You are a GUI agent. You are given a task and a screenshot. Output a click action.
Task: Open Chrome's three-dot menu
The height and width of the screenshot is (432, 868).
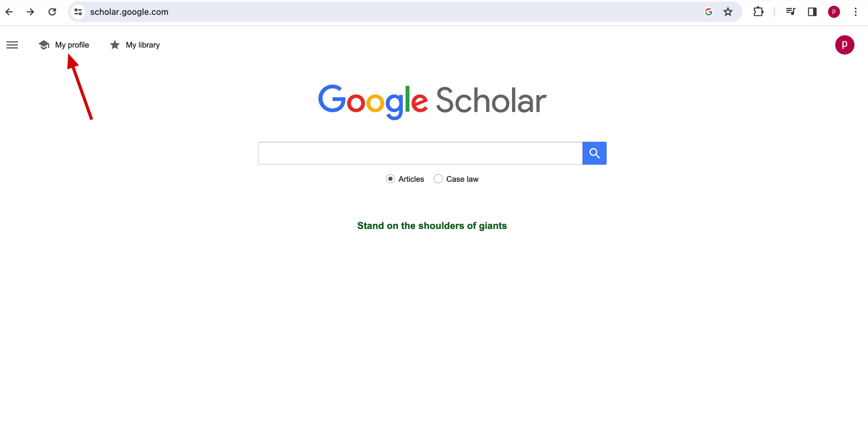tap(855, 12)
